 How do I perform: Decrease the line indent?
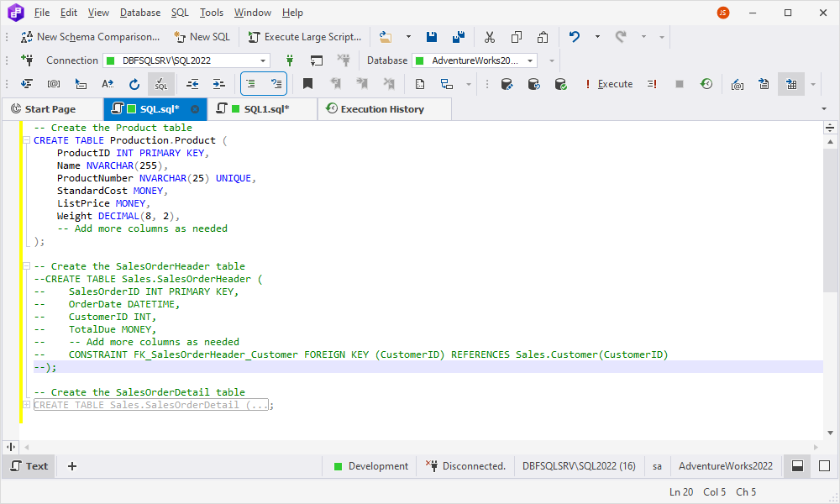click(x=192, y=84)
